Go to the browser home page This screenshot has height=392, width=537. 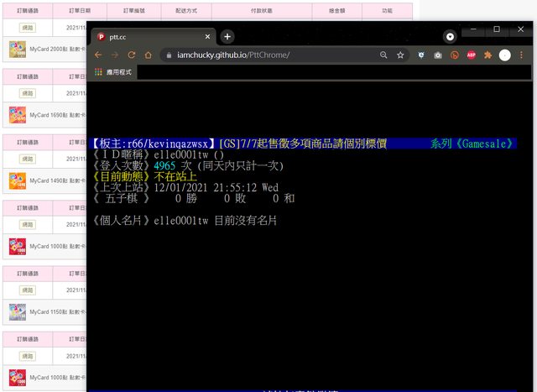point(148,55)
